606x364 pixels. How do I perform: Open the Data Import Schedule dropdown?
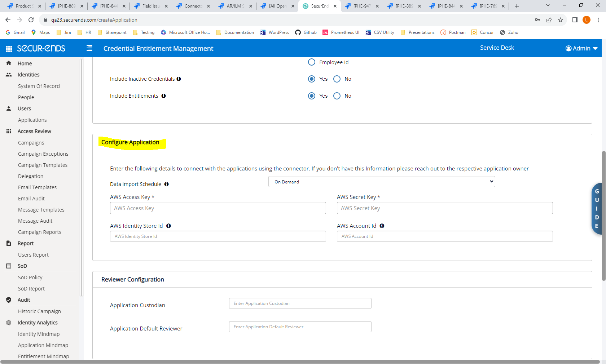tap(381, 182)
